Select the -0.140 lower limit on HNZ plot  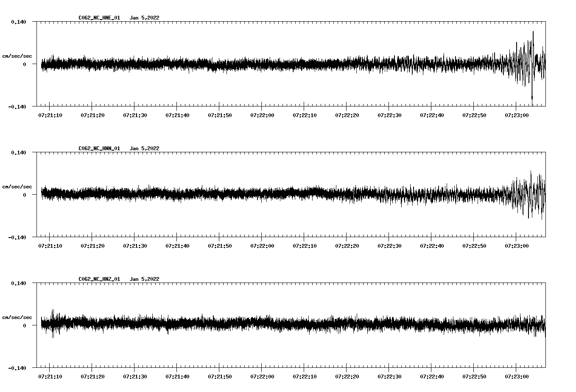click(17, 368)
